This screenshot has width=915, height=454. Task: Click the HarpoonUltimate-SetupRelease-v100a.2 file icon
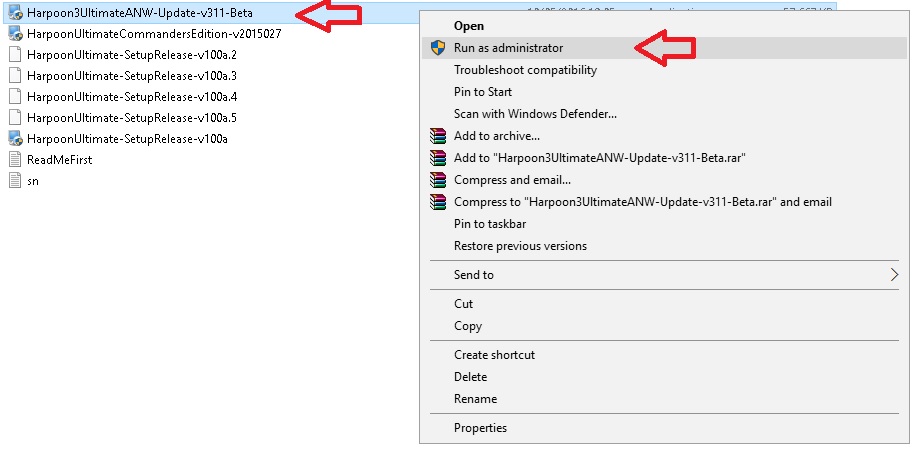(x=16, y=55)
